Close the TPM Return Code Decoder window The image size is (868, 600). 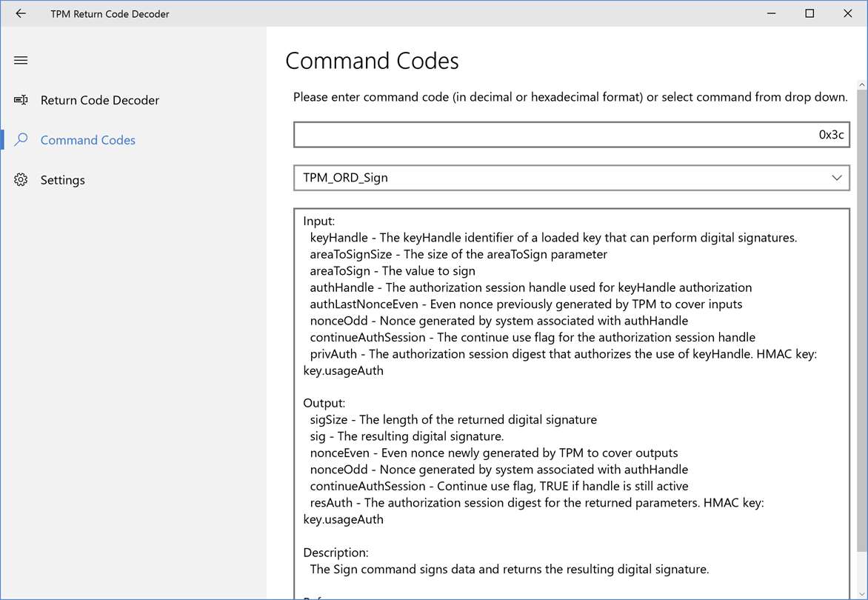tap(848, 13)
